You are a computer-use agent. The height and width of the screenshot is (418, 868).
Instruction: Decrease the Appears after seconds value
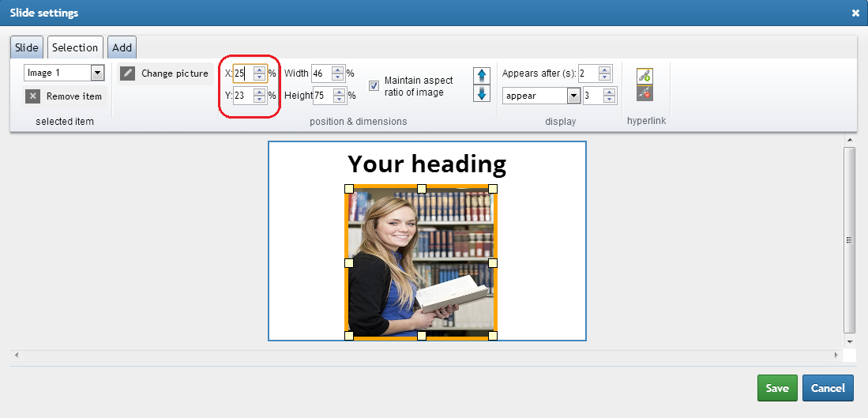(605, 77)
